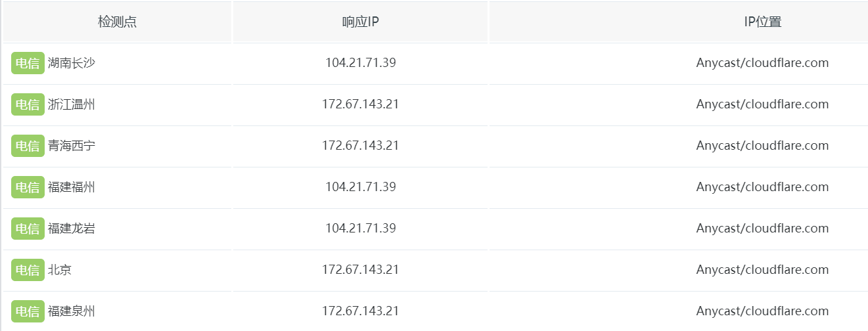868x331 pixels.
Task: Click the 电信 badge beside 青海西宁
Action: (28, 146)
